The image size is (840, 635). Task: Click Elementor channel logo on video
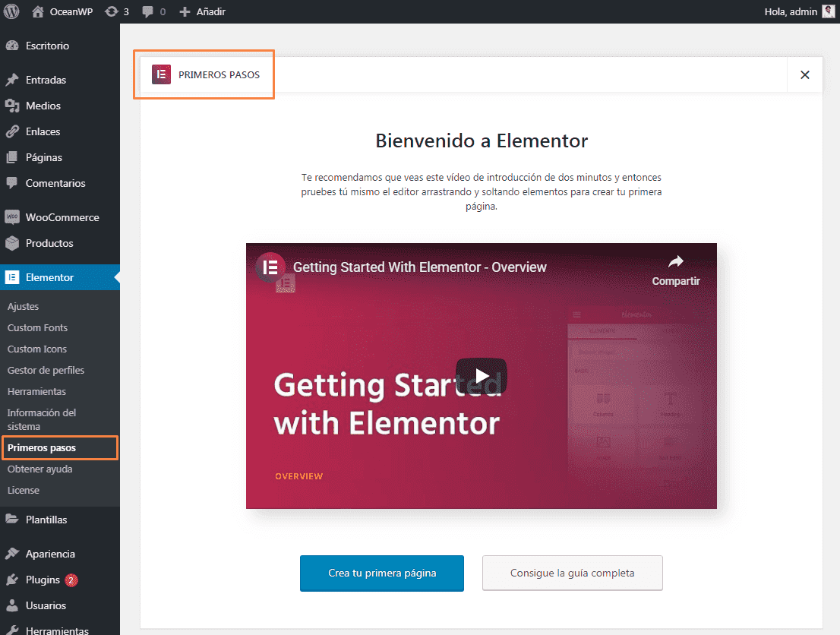(270, 267)
